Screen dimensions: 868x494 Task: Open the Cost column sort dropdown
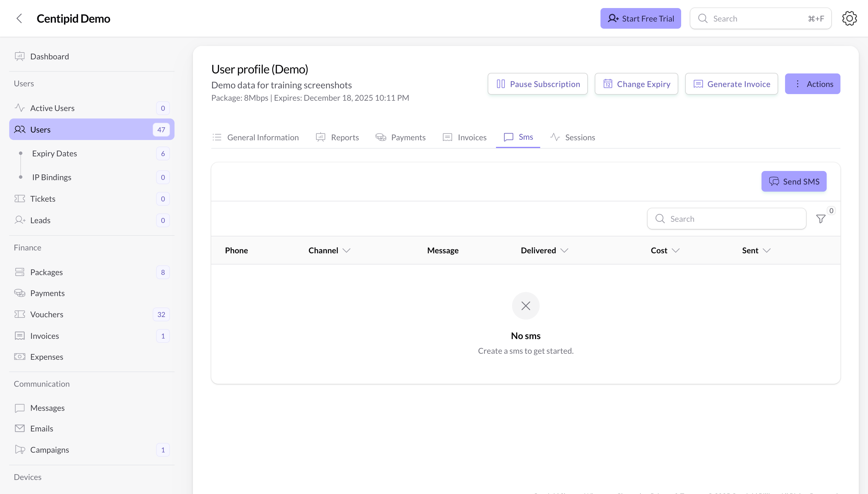coord(675,250)
